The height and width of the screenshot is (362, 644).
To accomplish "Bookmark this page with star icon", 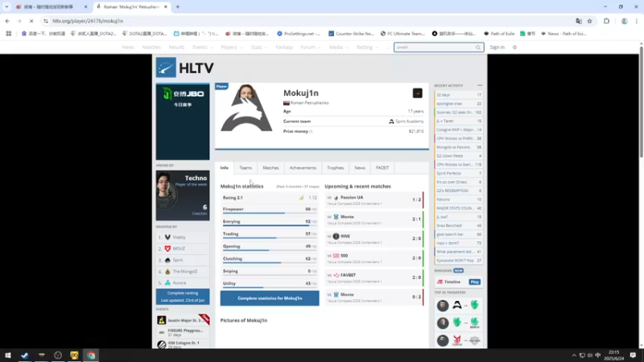I will click(590, 21).
